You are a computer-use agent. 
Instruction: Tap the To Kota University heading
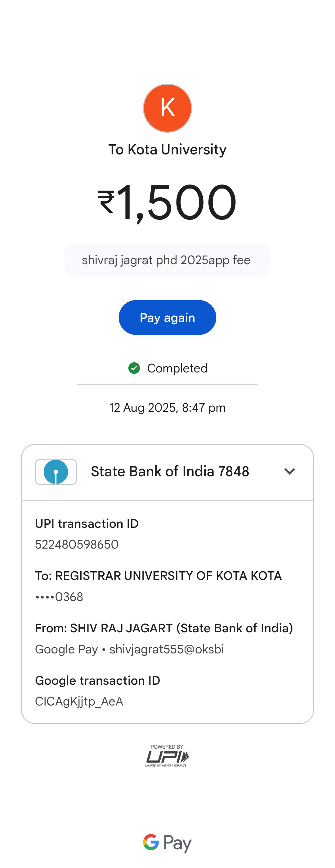pos(167,149)
